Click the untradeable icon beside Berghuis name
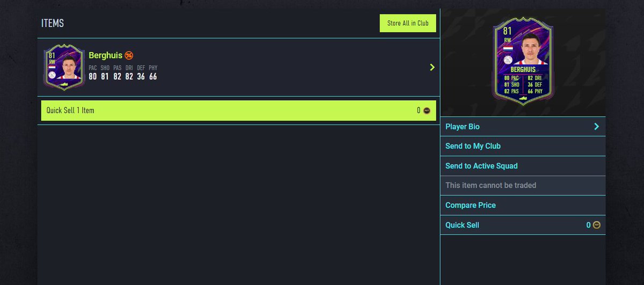The image size is (644, 285). (129, 55)
